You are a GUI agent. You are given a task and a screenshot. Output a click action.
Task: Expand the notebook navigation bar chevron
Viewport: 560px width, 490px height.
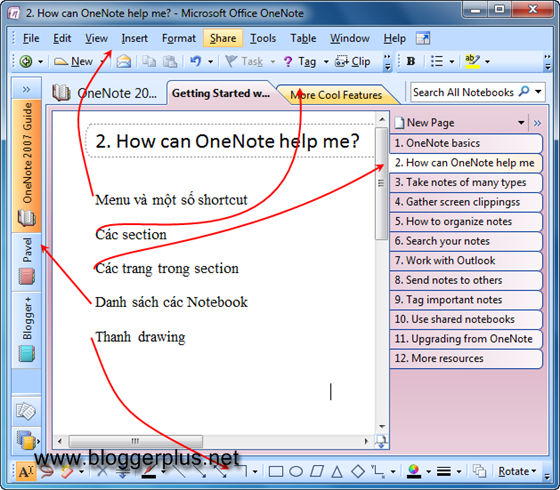click(x=26, y=89)
